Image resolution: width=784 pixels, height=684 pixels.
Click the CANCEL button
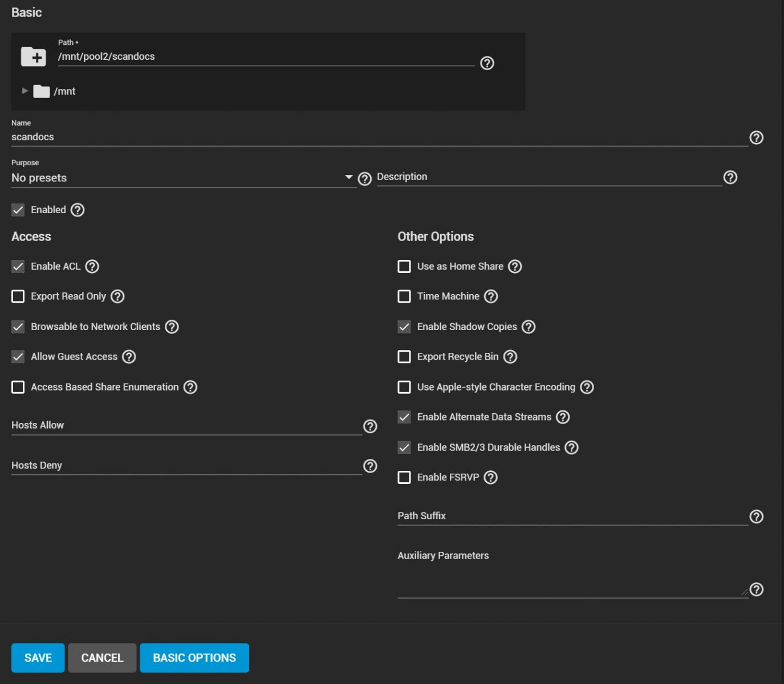pos(102,658)
